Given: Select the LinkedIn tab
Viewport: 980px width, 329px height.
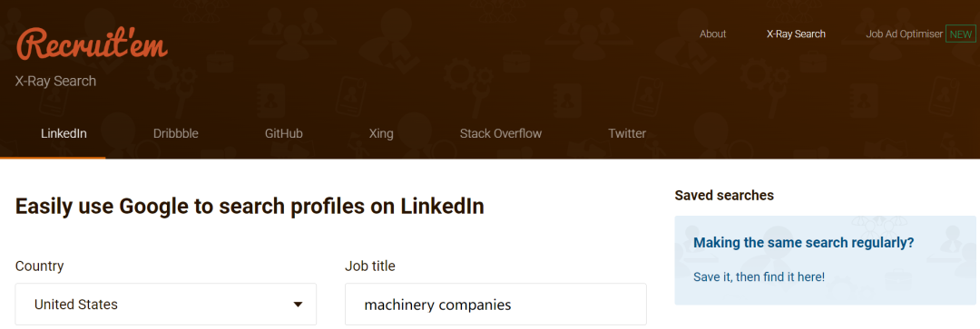Looking at the screenshot, I should (64, 133).
